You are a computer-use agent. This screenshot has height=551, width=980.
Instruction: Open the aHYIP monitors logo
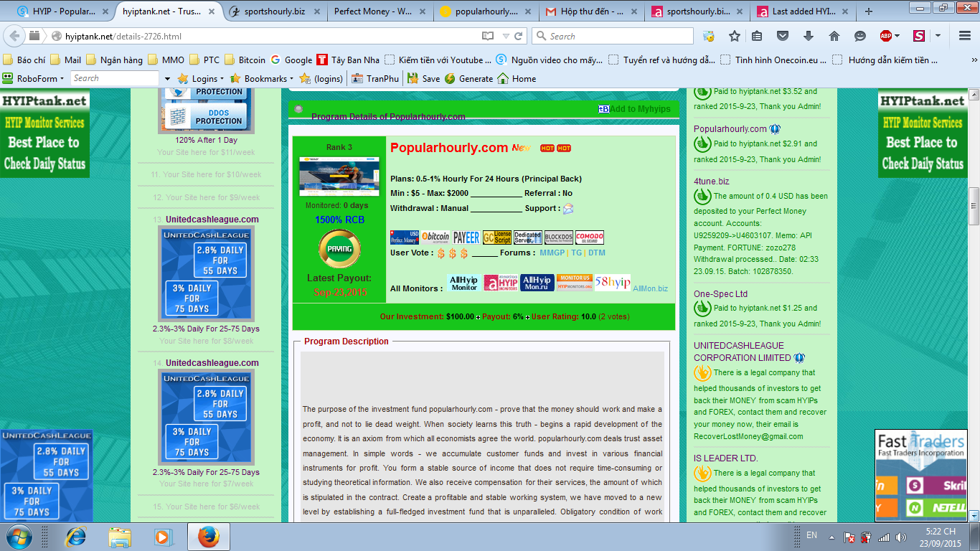click(x=501, y=283)
